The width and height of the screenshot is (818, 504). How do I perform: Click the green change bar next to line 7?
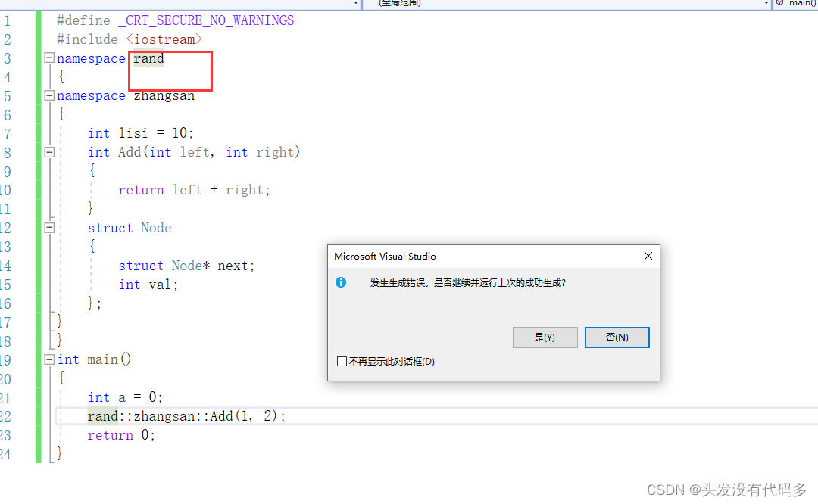(37, 133)
